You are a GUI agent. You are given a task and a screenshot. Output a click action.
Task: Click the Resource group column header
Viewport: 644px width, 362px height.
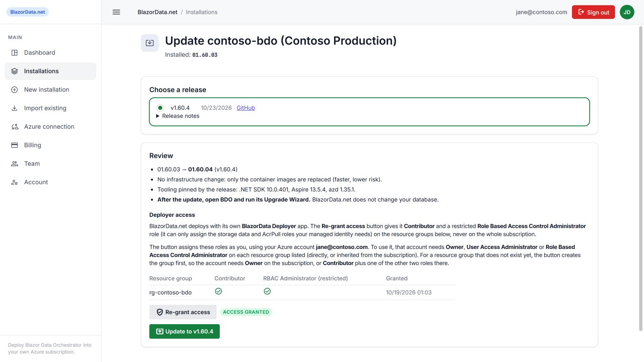tap(171, 278)
